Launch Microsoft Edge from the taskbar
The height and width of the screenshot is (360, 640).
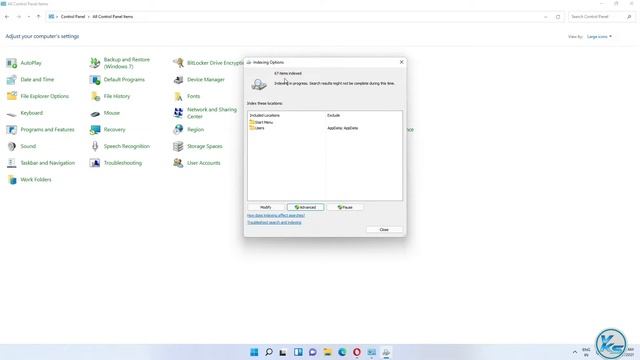point(342,352)
